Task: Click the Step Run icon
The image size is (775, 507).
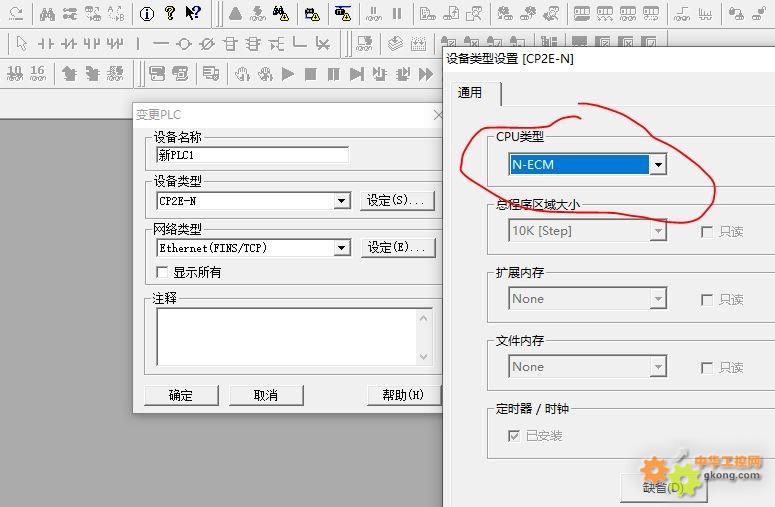Action: pyautogui.click(x=356, y=75)
